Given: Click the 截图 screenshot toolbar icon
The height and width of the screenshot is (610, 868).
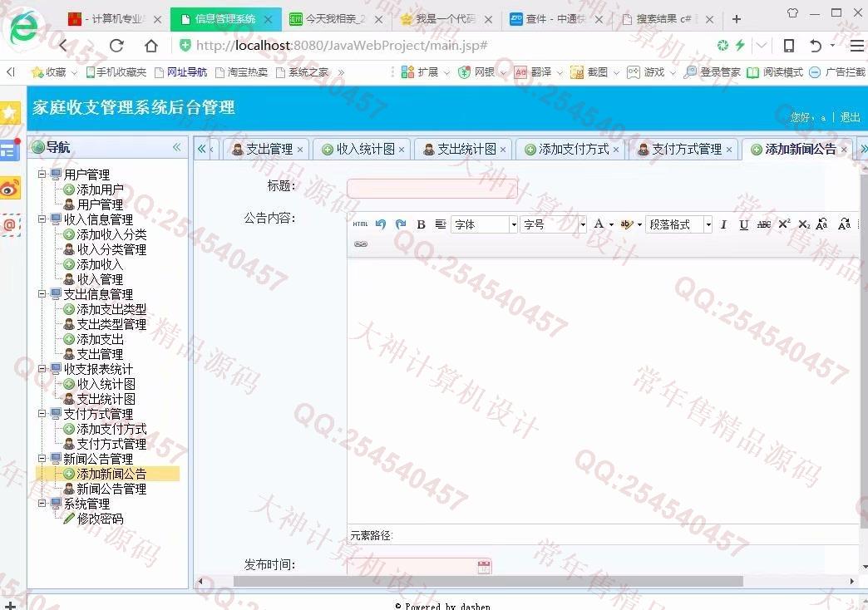Looking at the screenshot, I should (x=590, y=72).
